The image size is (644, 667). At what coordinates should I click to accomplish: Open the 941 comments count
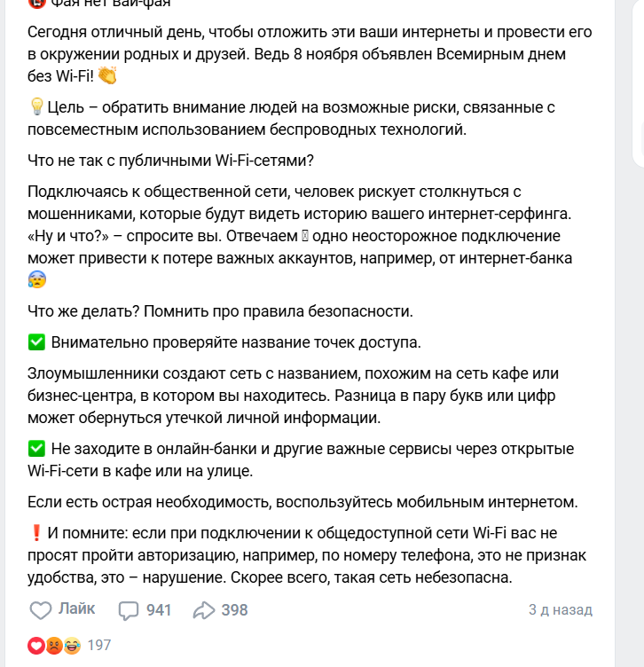click(159, 610)
